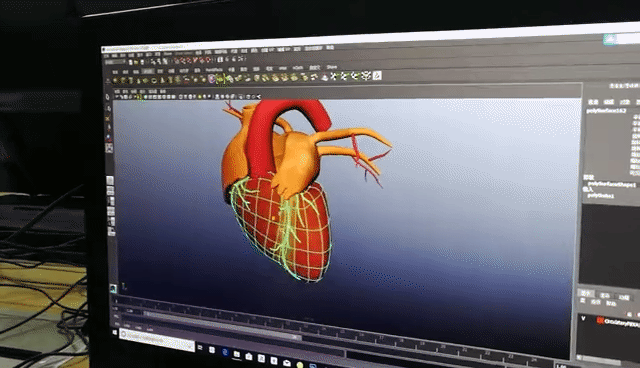This screenshot has width=640, height=368.
Task: Click the Save Scene icon in status line
Action: click(x=142, y=62)
